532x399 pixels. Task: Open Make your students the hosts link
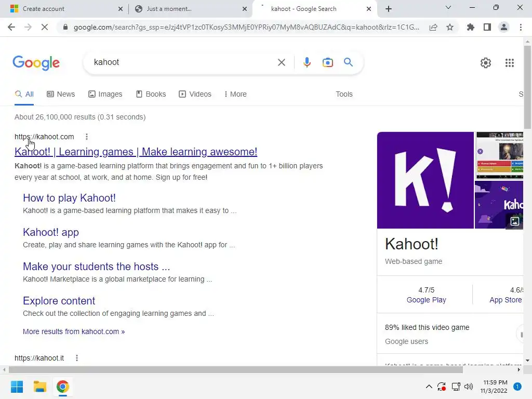(96, 267)
